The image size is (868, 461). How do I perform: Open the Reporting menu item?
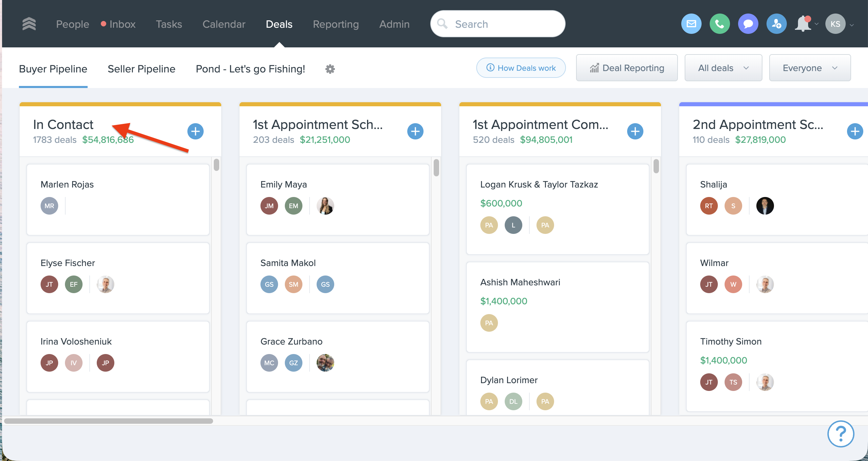coord(336,24)
